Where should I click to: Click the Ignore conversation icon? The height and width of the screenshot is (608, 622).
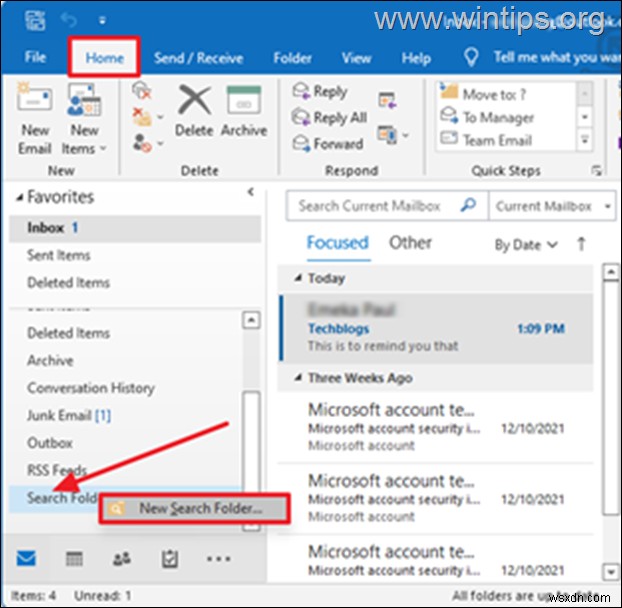point(142,91)
